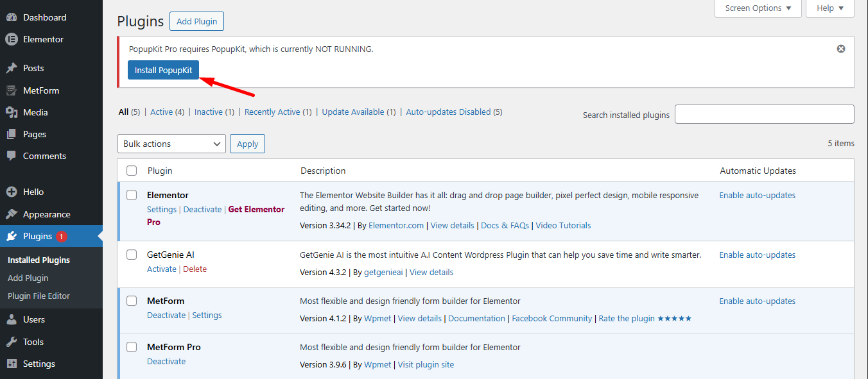Focus the Search installed plugins field
This screenshot has height=379, width=868.
point(764,114)
